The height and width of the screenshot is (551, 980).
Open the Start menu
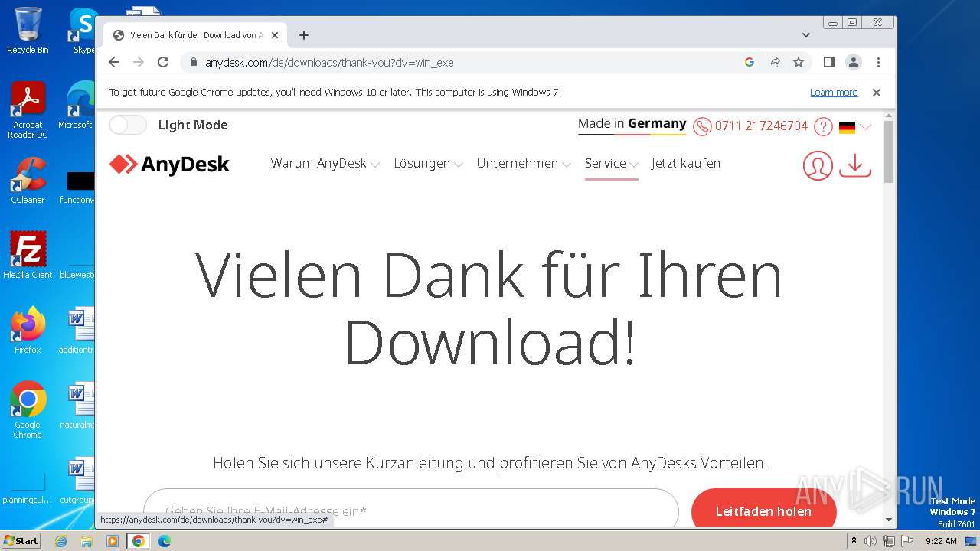(x=21, y=541)
